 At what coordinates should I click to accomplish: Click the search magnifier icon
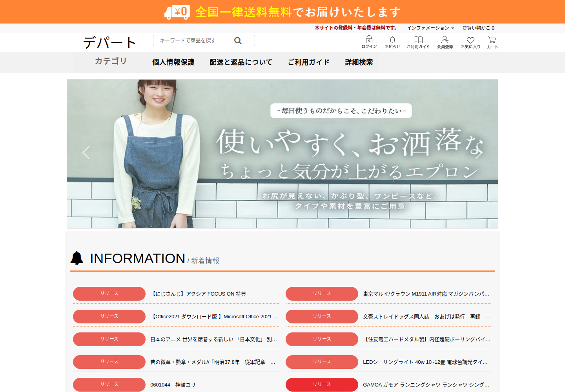click(238, 40)
